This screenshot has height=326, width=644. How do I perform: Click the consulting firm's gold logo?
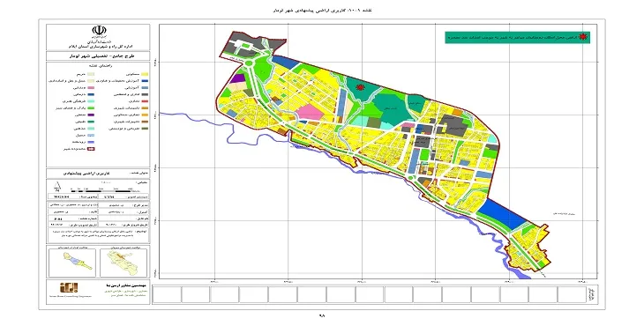click(68, 287)
